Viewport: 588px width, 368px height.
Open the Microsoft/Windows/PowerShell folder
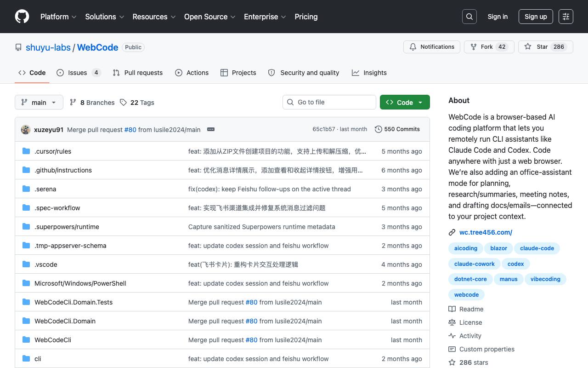80,283
